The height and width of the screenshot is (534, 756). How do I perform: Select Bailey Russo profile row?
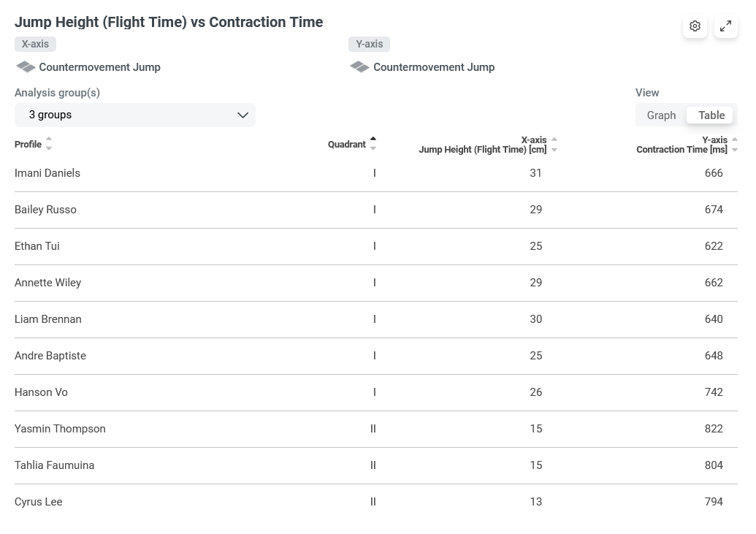coord(376,210)
